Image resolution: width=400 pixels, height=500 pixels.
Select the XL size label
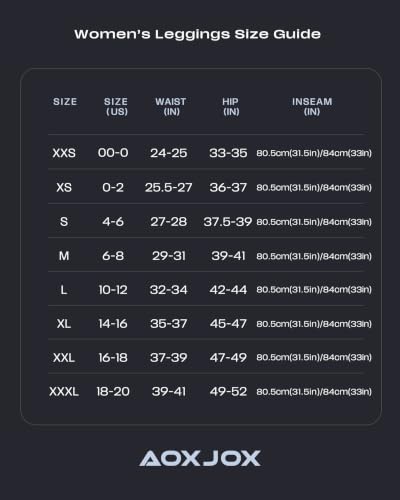point(64,324)
